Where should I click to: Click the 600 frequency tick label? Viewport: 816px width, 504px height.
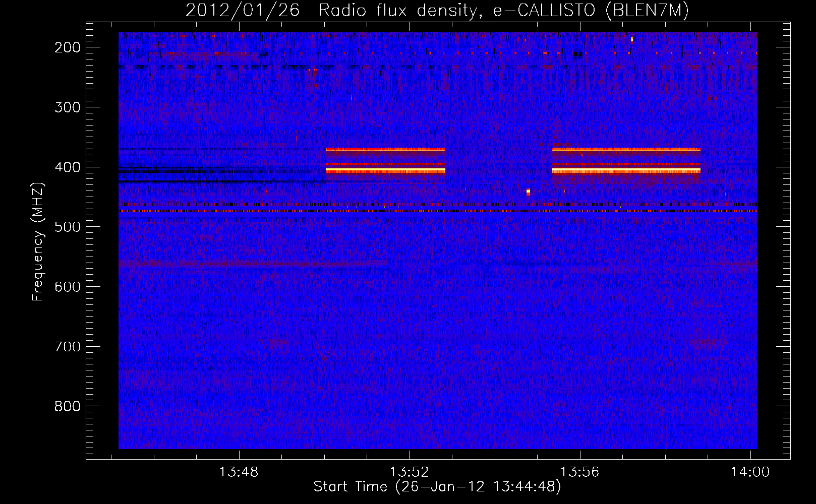68,287
